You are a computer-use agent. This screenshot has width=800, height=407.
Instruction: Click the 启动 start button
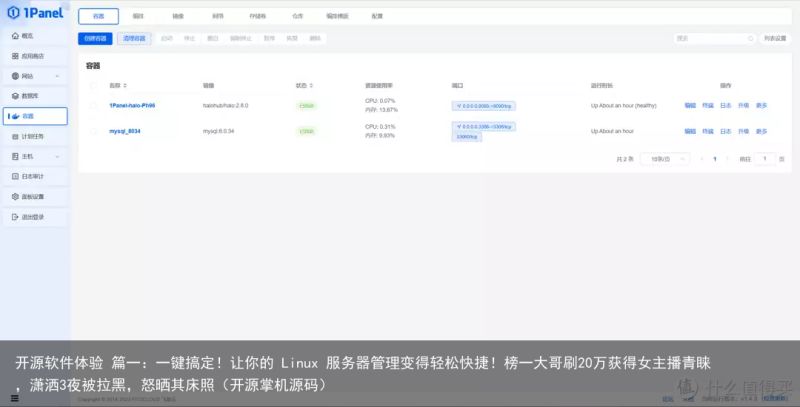[167, 38]
